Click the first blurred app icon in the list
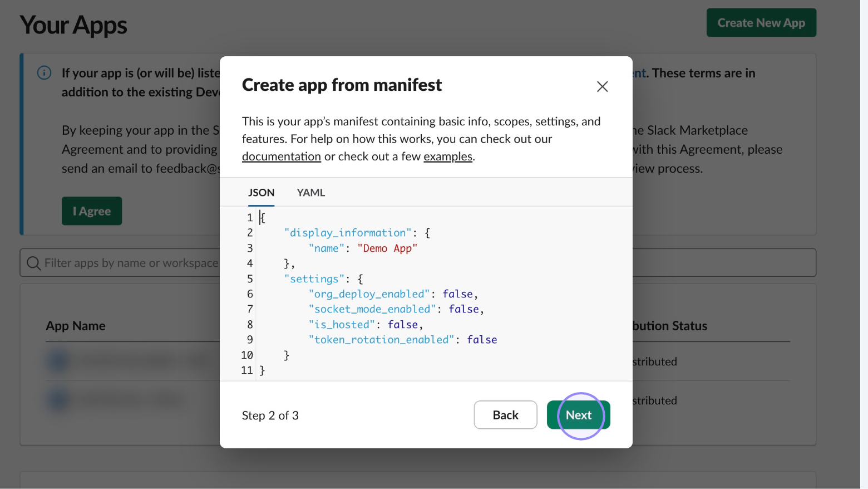Viewport: 868px width, 489px height. (x=58, y=361)
